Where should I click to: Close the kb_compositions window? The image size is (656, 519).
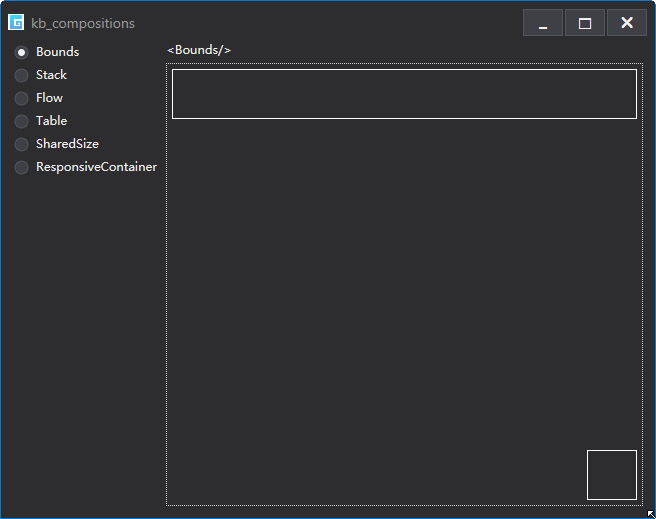(627, 23)
